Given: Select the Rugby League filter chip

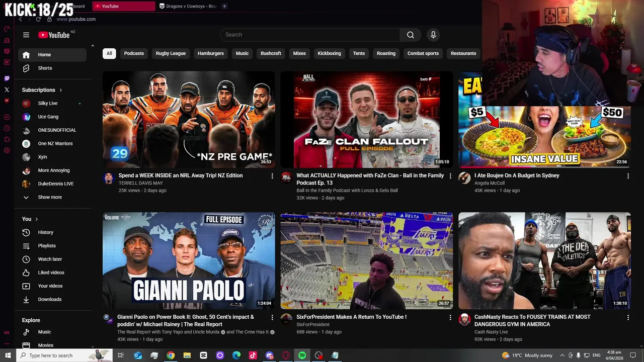Looking at the screenshot, I should [171, 53].
